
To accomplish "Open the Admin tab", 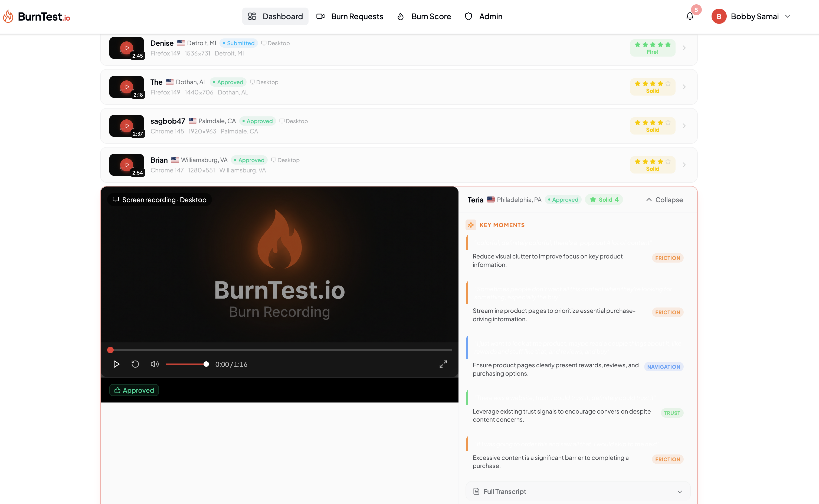I will pos(483,16).
